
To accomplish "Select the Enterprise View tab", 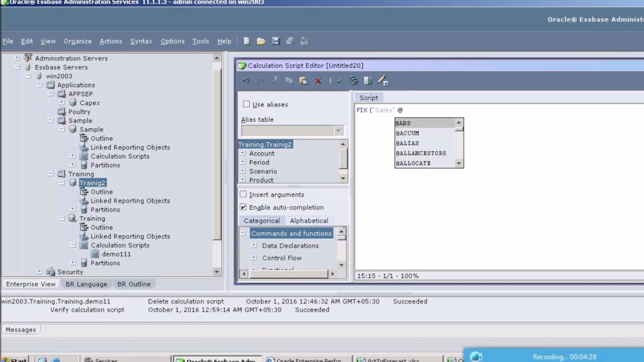I will 31,284.
